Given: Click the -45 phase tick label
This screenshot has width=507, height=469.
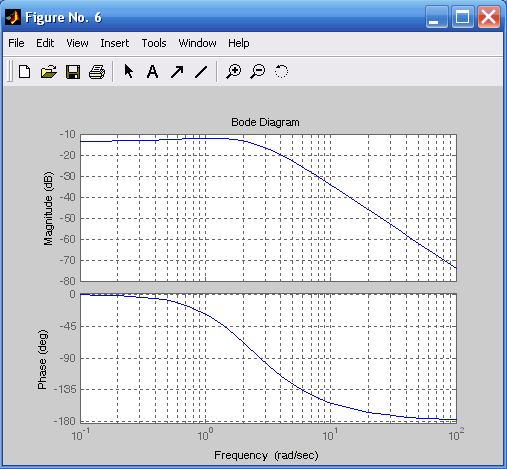Looking at the screenshot, I should click(x=68, y=326).
